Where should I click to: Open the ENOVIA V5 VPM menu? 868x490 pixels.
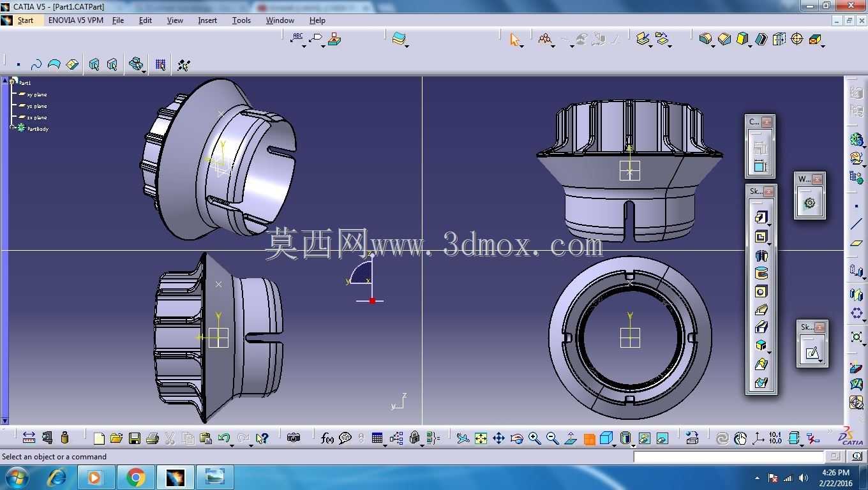[x=76, y=20]
